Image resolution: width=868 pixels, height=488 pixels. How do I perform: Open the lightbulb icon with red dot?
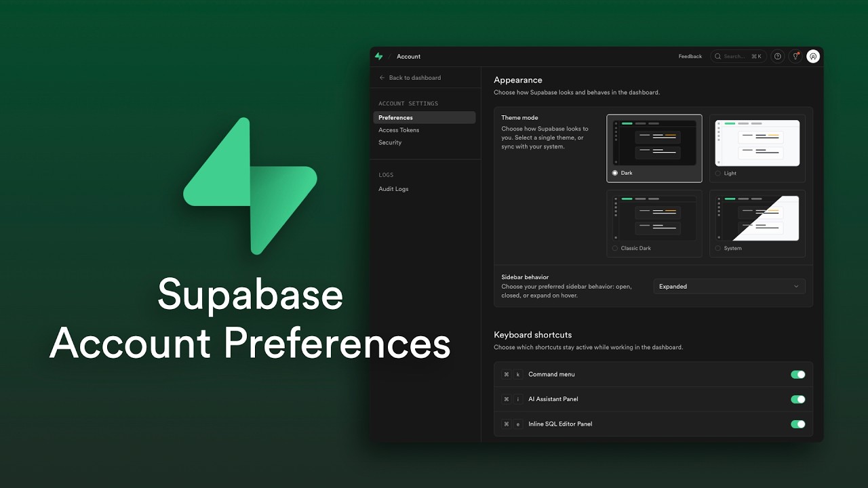(x=796, y=56)
